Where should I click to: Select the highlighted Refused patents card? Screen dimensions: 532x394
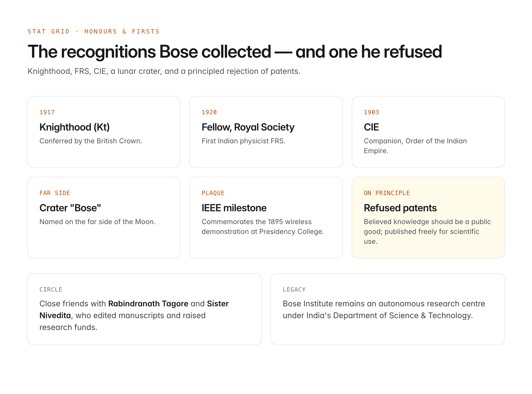tap(428, 218)
